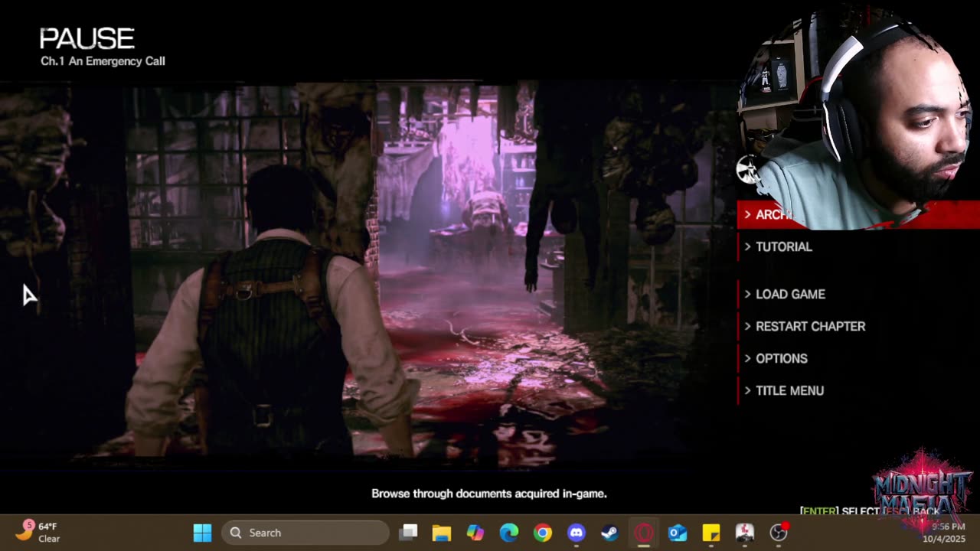This screenshot has width=980, height=551.
Task: Open Google Chrome from the taskbar
Action: click(x=543, y=533)
